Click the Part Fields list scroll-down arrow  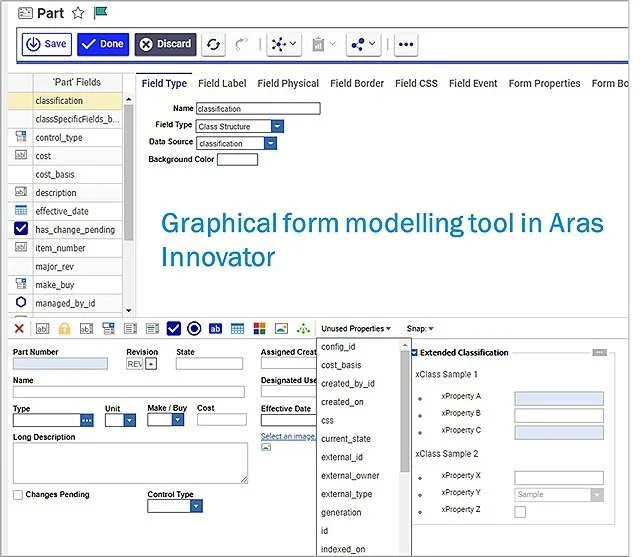[129, 311]
